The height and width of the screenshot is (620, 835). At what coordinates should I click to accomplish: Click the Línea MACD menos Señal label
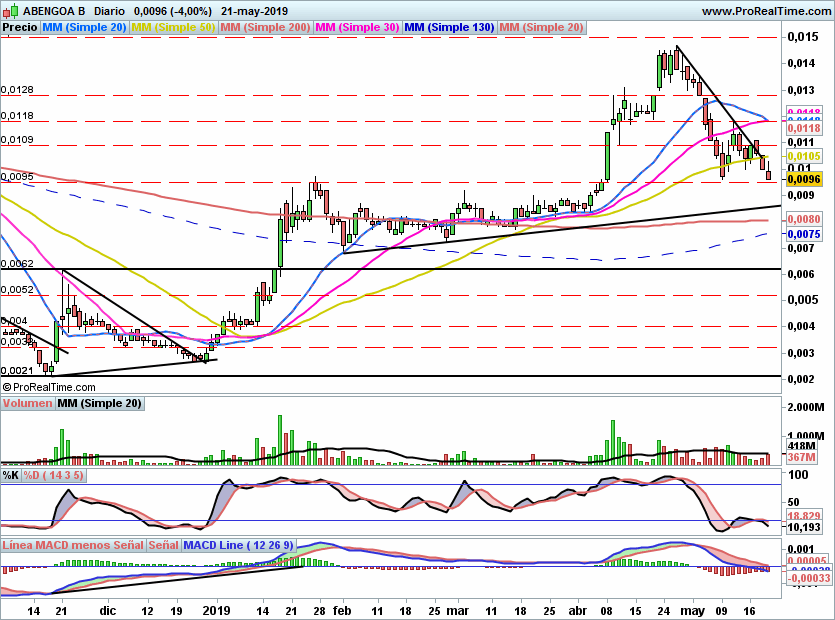(x=73, y=545)
